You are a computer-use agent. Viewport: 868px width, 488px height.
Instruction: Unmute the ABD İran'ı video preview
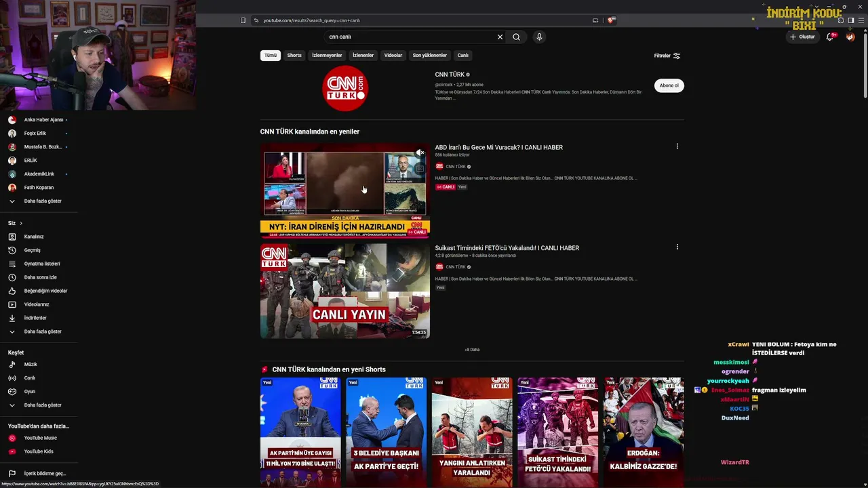coord(420,153)
